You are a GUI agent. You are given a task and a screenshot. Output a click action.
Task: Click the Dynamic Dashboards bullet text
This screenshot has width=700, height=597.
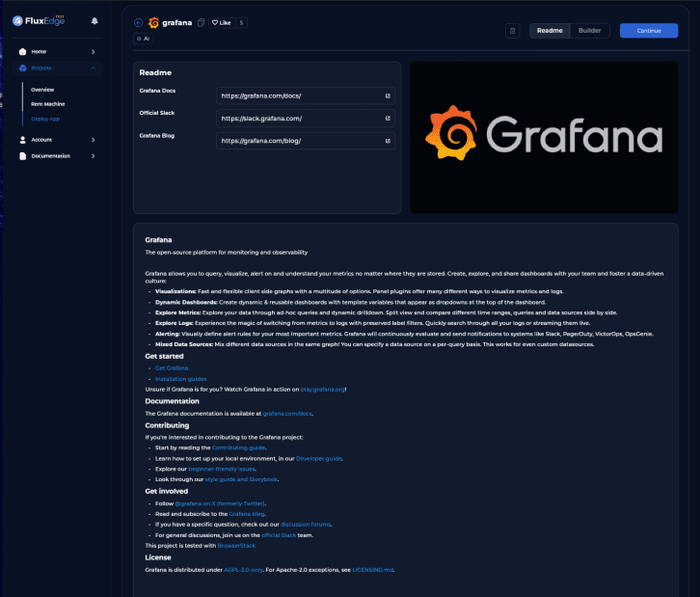[x=350, y=302]
